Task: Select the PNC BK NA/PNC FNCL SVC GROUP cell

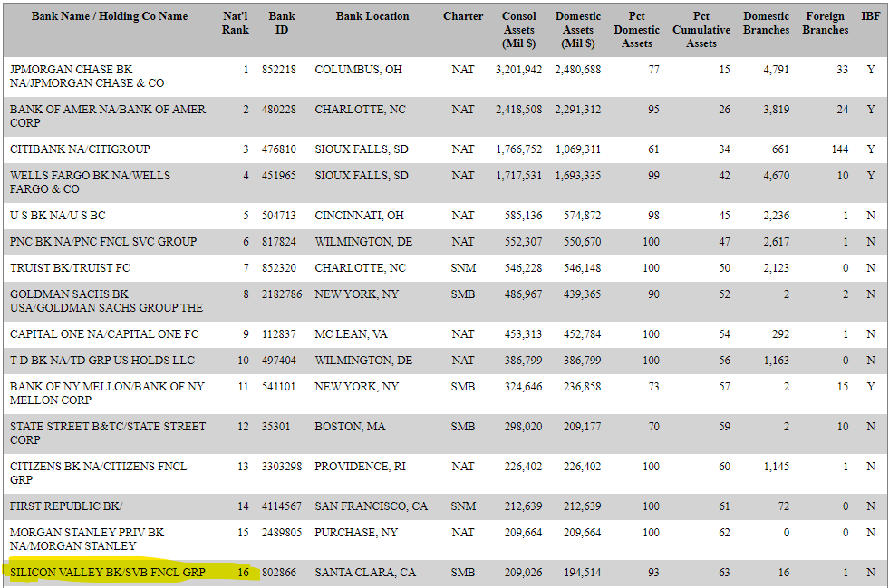Action: [103, 242]
